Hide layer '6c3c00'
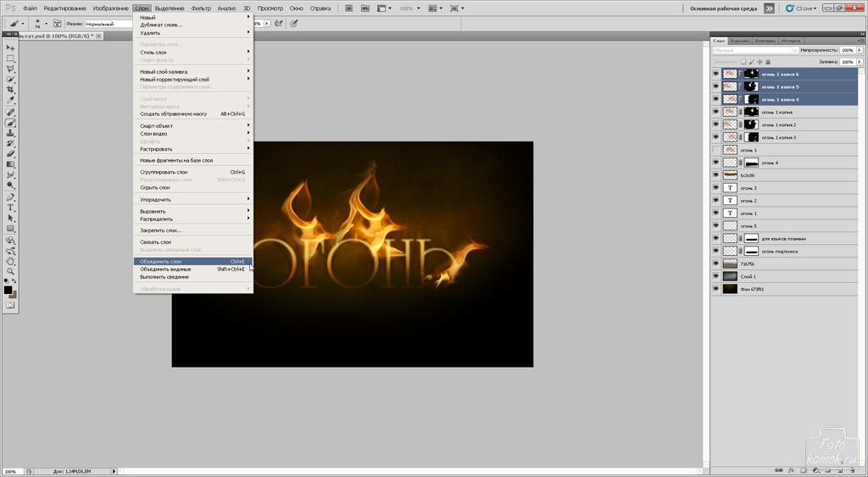Viewport: 868px width, 477px height. click(x=715, y=175)
